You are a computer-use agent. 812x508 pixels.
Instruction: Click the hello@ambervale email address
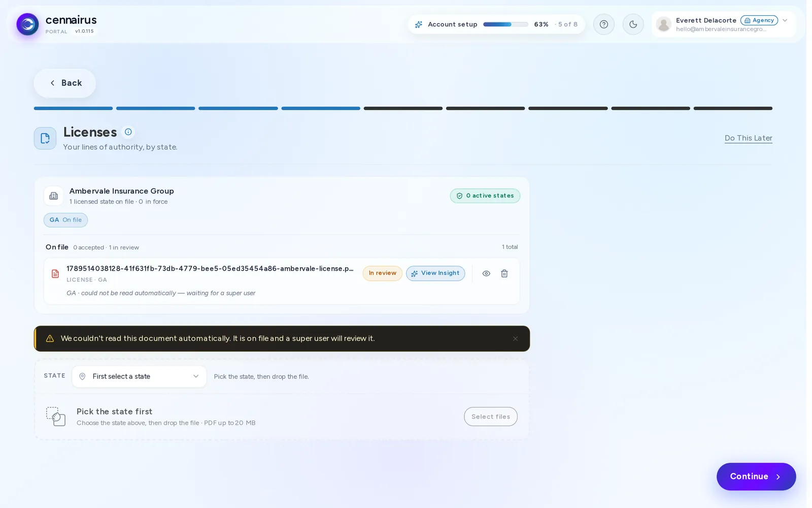[x=721, y=29]
